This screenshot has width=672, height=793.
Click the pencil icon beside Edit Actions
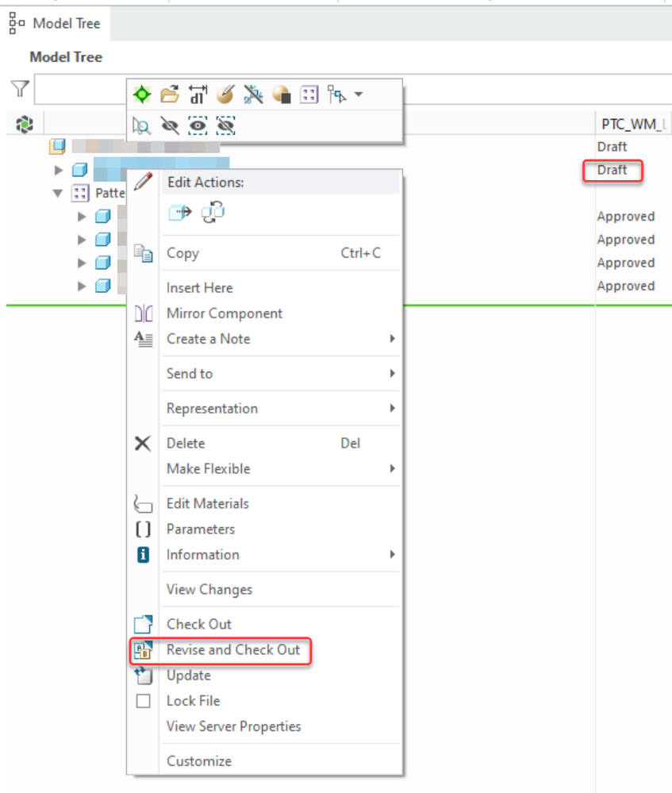pyautogui.click(x=144, y=182)
